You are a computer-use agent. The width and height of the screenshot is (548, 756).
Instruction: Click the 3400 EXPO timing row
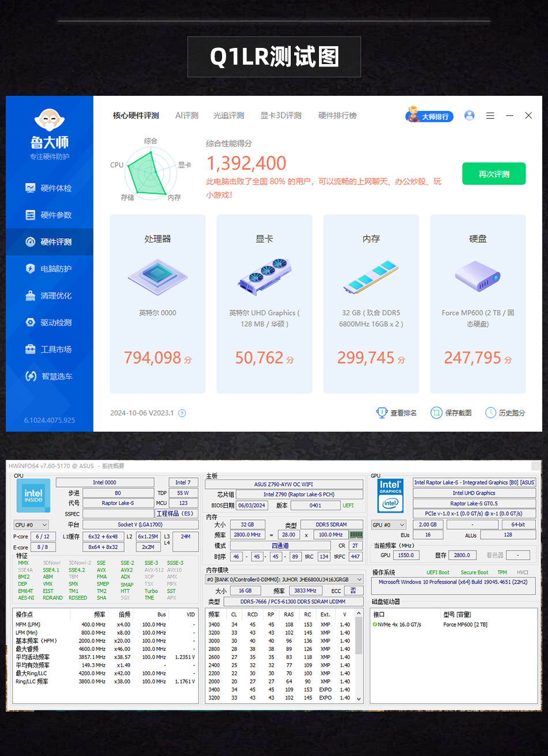coord(280,690)
